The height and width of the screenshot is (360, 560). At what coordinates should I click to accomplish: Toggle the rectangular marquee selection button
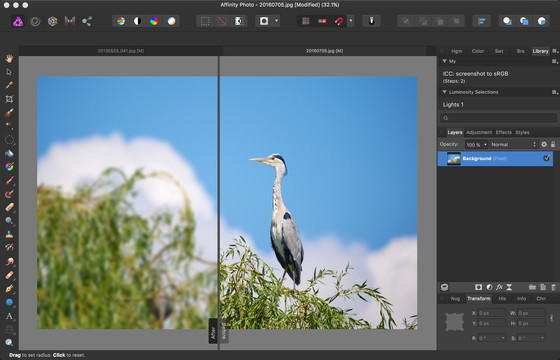click(x=205, y=21)
